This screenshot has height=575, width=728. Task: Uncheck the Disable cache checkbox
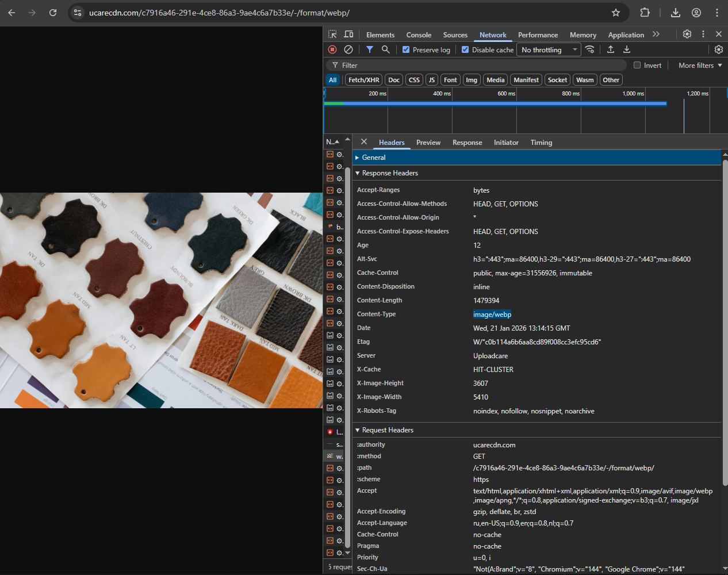pyautogui.click(x=465, y=50)
